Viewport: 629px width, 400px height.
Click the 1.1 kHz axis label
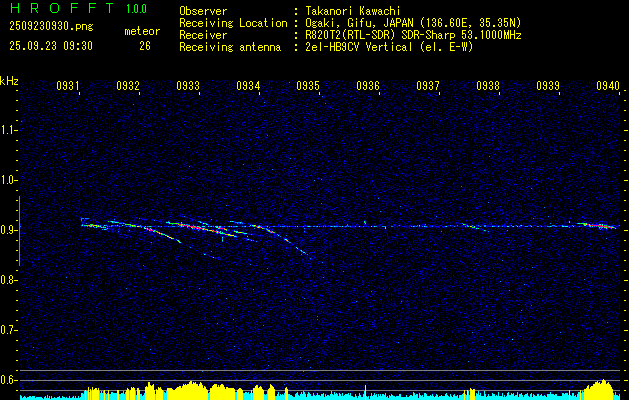(8, 130)
